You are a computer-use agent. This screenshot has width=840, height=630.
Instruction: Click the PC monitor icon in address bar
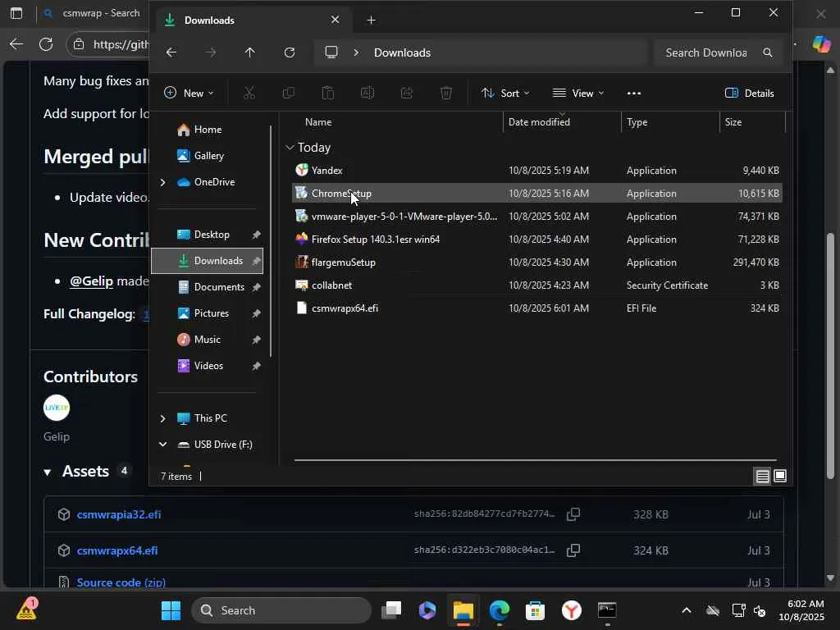(331, 52)
